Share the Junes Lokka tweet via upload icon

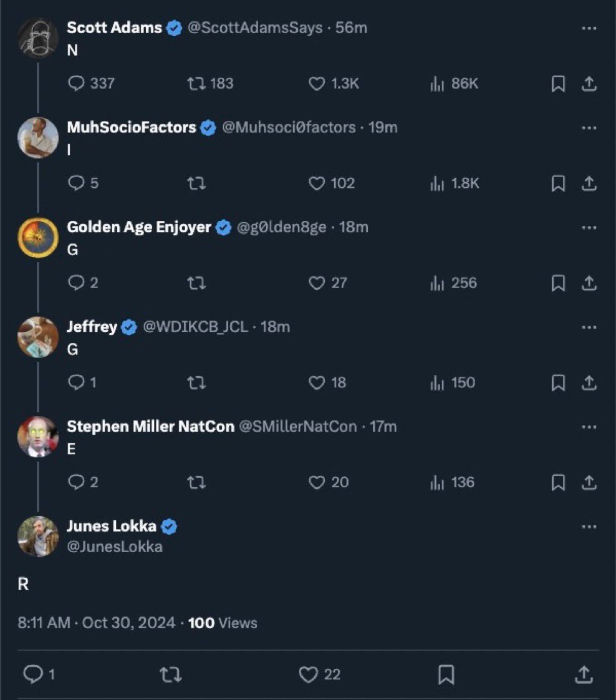click(x=584, y=674)
